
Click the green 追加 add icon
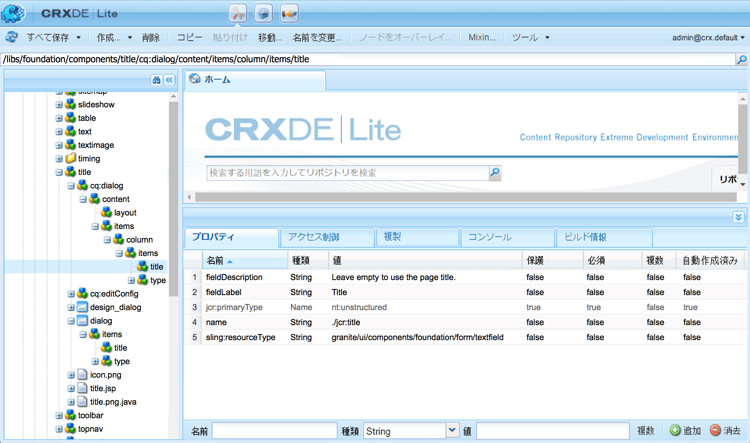tap(674, 431)
